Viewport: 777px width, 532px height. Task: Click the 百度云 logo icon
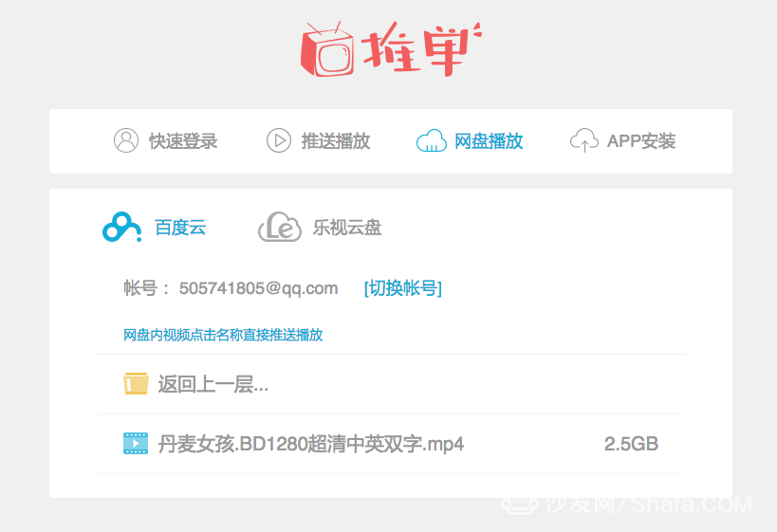(121, 228)
